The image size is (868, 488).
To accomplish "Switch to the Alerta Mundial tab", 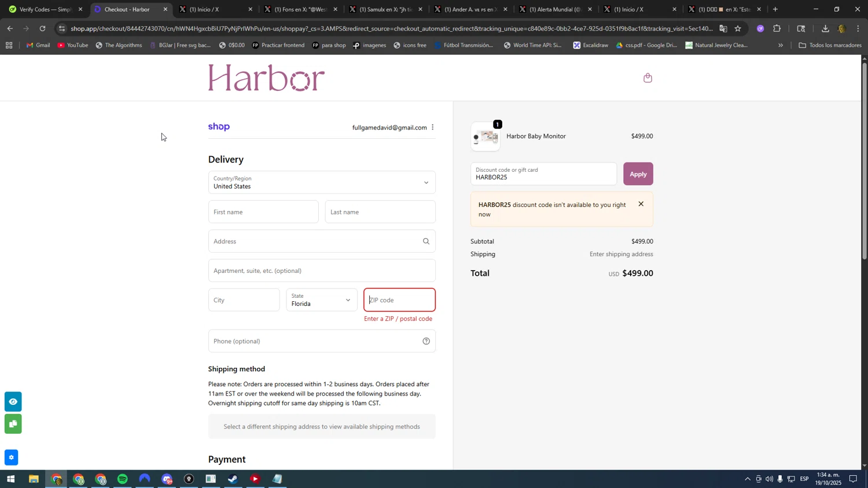I will (x=556, y=9).
